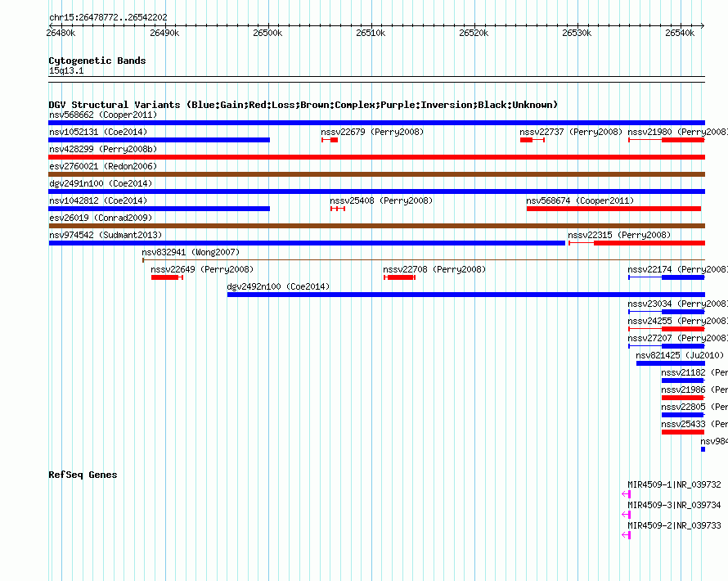
Task: Select the nssv22649 red loss bar
Action: click(x=167, y=277)
